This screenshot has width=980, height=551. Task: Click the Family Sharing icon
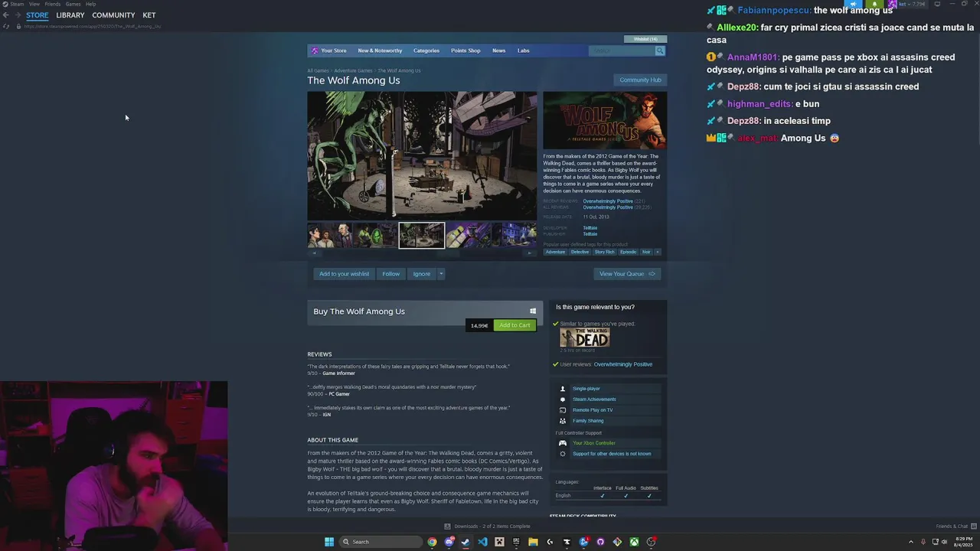click(563, 421)
